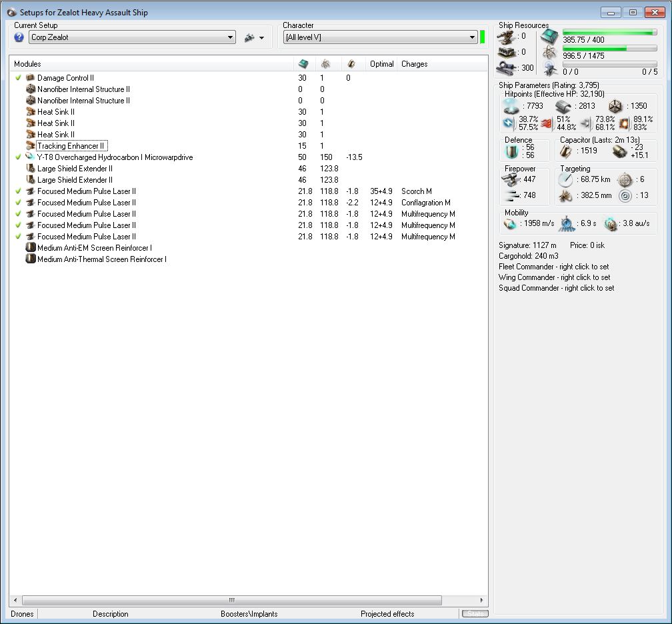Click the Cargohold: 240 m3 text
672x624 pixels.
(528, 256)
